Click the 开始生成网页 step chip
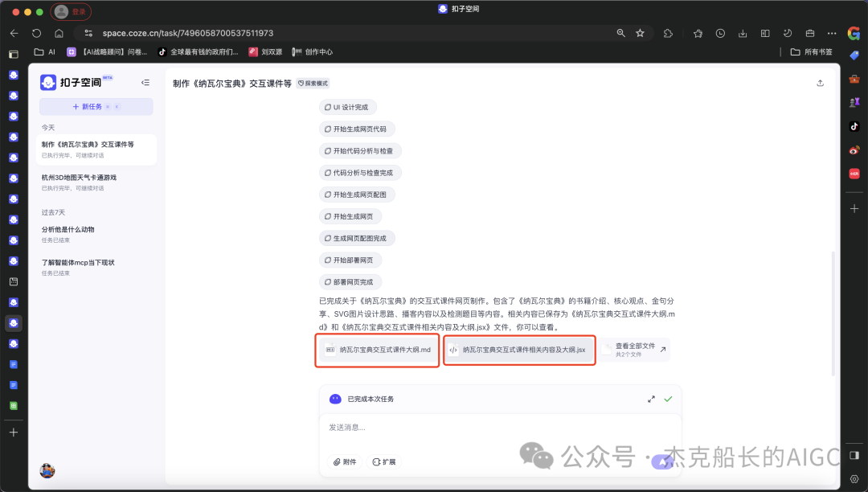This screenshot has height=492, width=868. click(350, 216)
